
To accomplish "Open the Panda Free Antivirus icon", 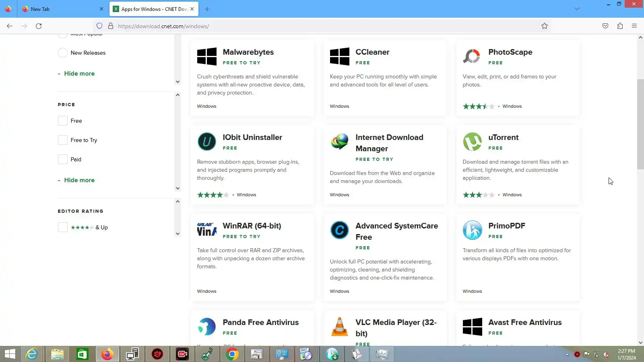I will pos(207,327).
